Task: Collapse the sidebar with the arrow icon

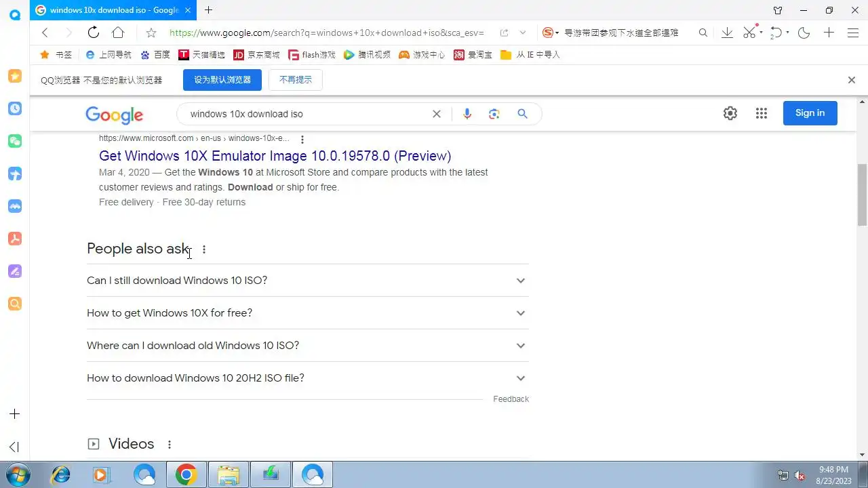Action: pos(14,447)
